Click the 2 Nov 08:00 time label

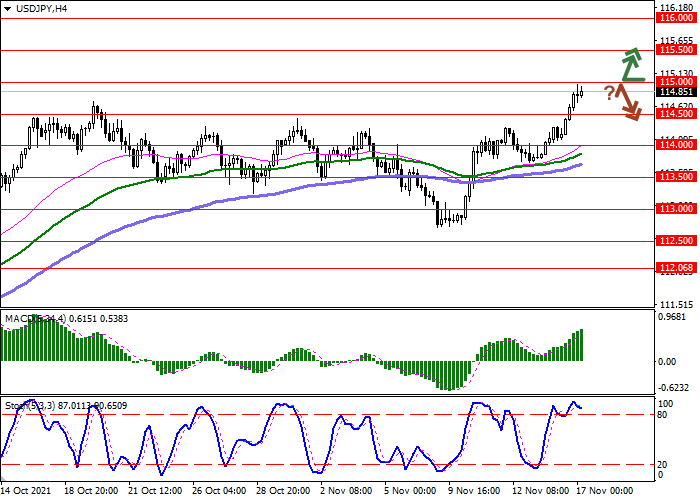tap(347, 491)
